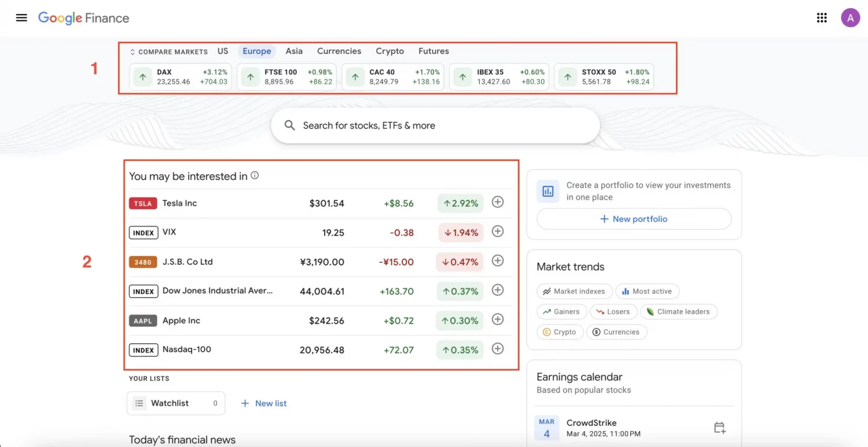
Task: Open the Google apps grid
Action: pyautogui.click(x=822, y=18)
